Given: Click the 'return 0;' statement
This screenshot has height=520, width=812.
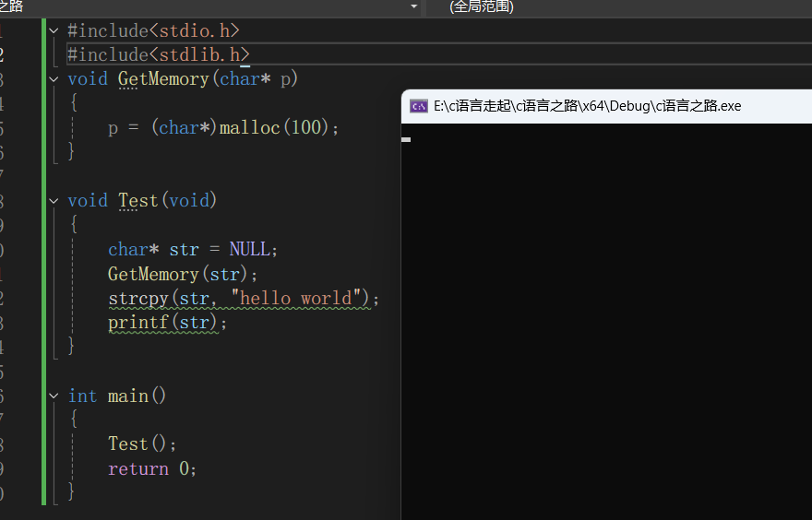Looking at the screenshot, I should 152,468.
